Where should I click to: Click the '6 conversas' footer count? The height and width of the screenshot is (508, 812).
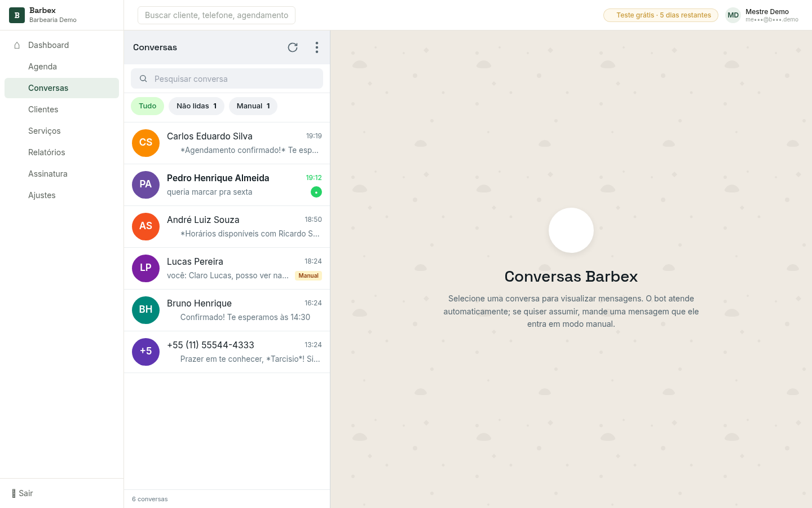(150, 499)
